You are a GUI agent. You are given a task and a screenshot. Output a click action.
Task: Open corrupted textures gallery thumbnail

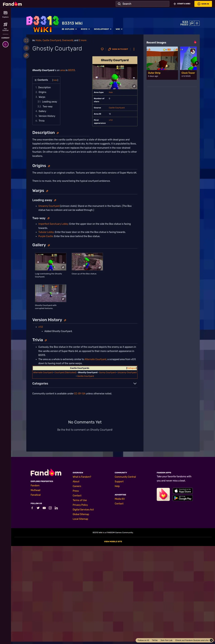coord(51,293)
